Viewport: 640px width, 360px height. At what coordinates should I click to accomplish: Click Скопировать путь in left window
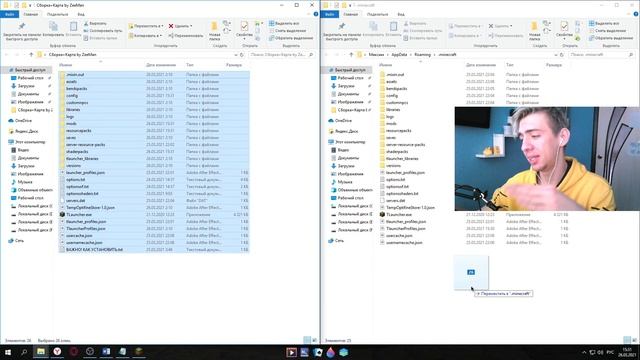pyautogui.click(x=102, y=31)
